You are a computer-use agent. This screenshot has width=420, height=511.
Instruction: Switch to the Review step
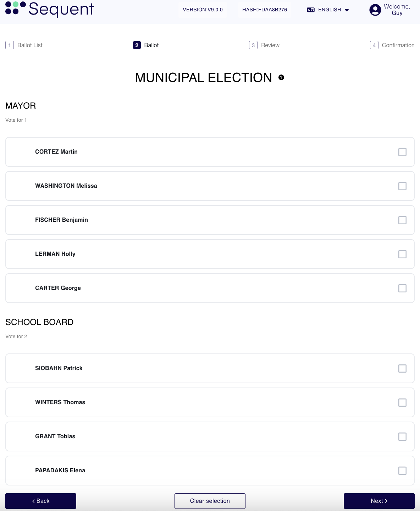270,45
